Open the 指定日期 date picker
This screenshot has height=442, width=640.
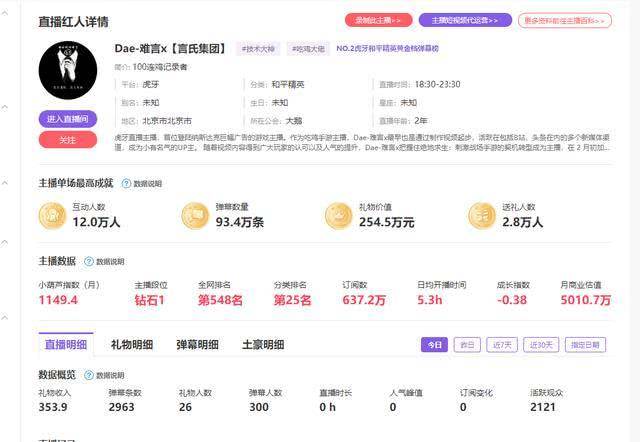584,344
